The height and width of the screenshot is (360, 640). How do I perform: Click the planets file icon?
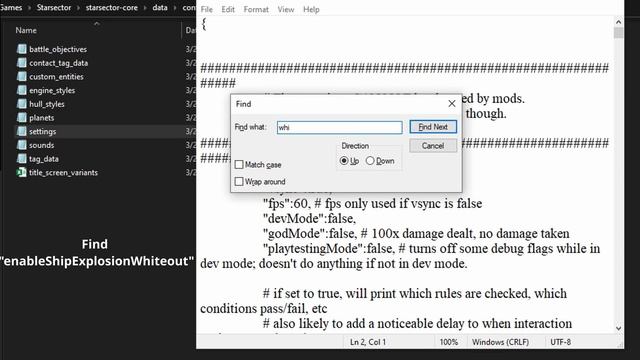tap(22, 118)
